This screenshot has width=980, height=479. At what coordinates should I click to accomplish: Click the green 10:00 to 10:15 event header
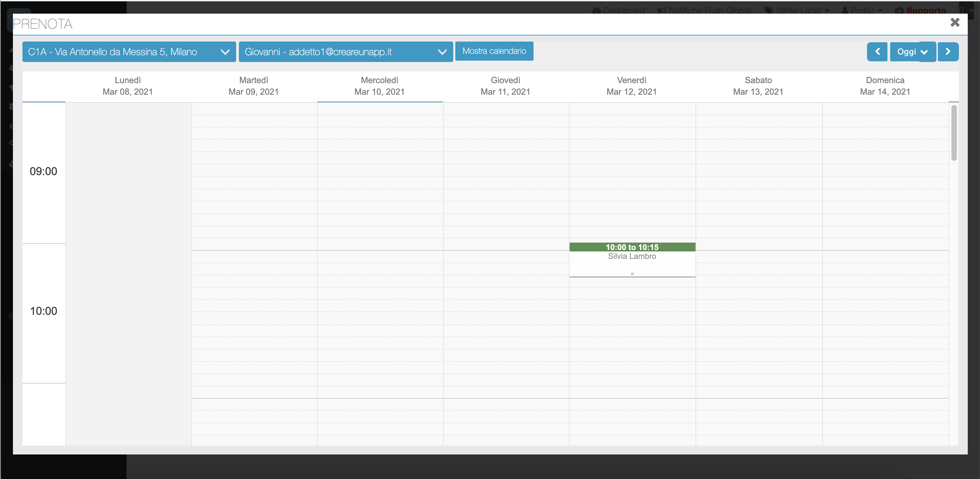pos(632,247)
